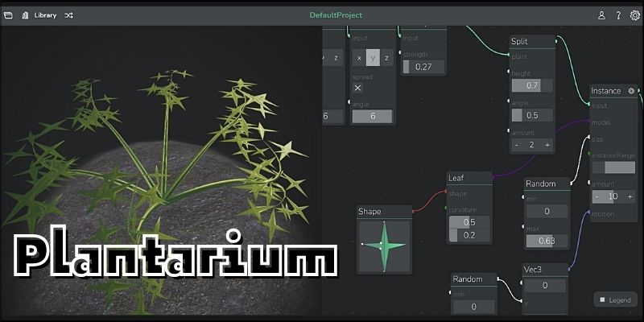Adjust Leaf curvature value 0.2
This screenshot has height=322, width=644.
click(x=469, y=235)
